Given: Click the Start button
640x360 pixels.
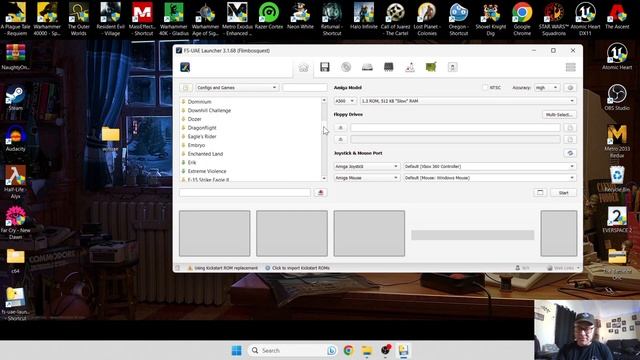Looking at the screenshot, I should (563, 193).
